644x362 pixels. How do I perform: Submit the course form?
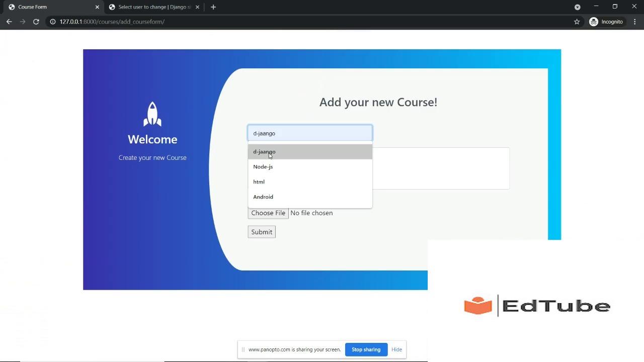coord(262,232)
